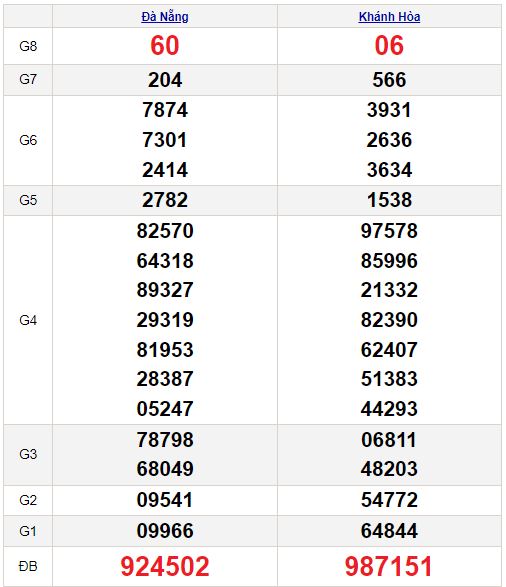Select the G7 row label

click(x=28, y=79)
